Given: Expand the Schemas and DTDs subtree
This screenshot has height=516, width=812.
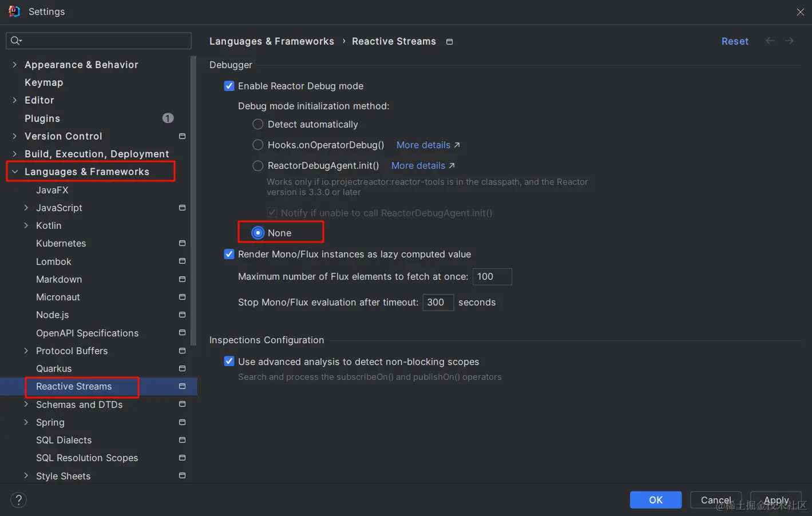Looking at the screenshot, I should (x=26, y=404).
